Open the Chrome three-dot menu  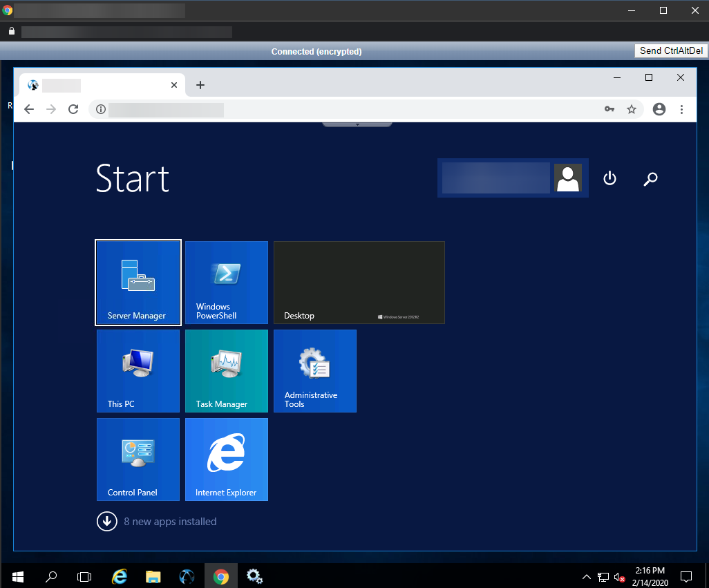coord(681,109)
